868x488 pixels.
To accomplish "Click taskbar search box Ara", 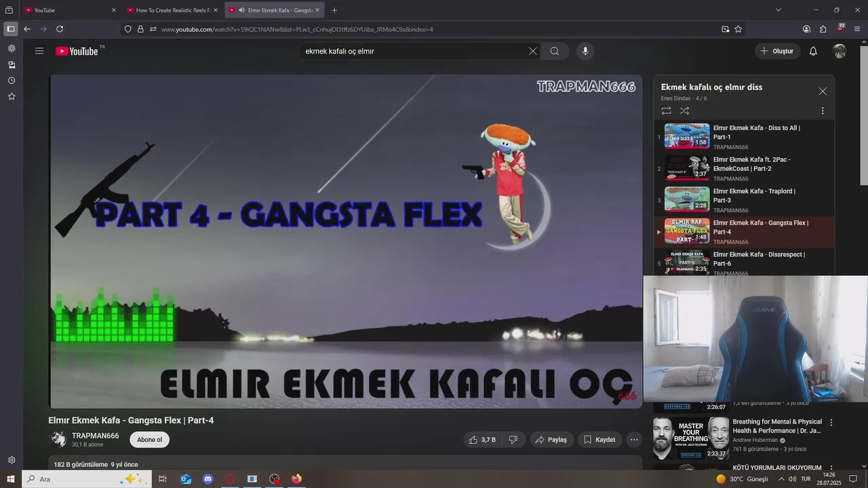I will click(x=87, y=479).
